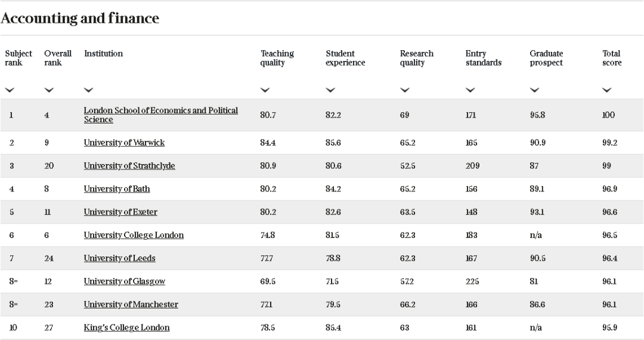Screen dimensions: 644x340
Task: Click the Accounting and finance heading
Action: [80, 18]
